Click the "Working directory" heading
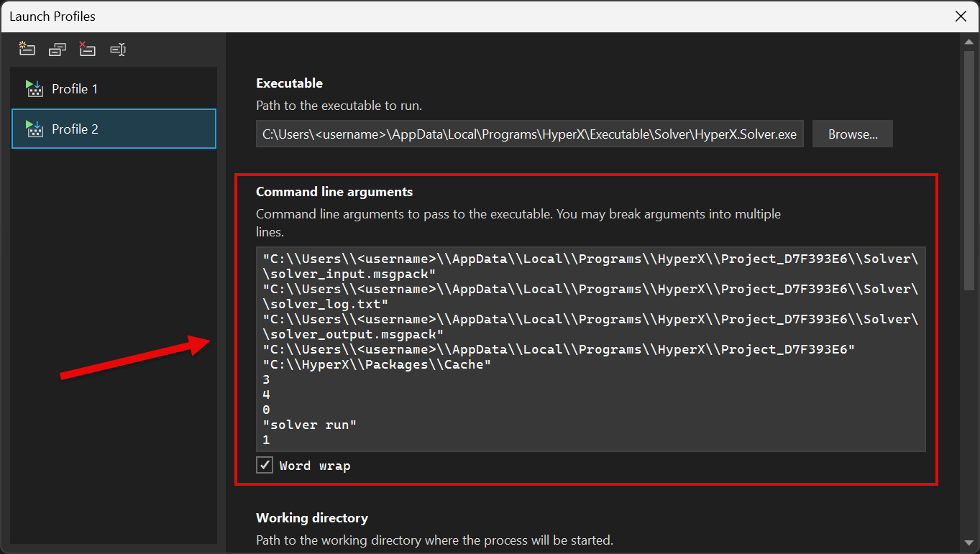The height and width of the screenshot is (554, 980). (x=312, y=518)
